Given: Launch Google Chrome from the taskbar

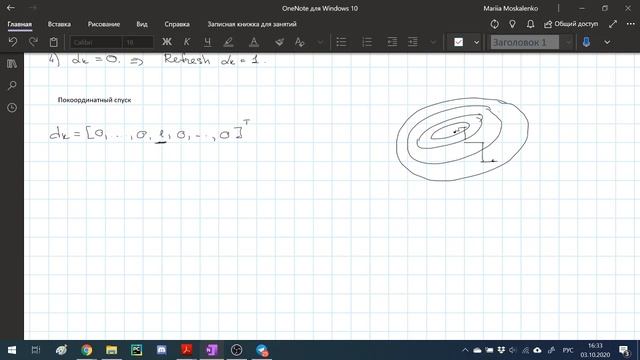Looking at the screenshot, I should point(87,350).
